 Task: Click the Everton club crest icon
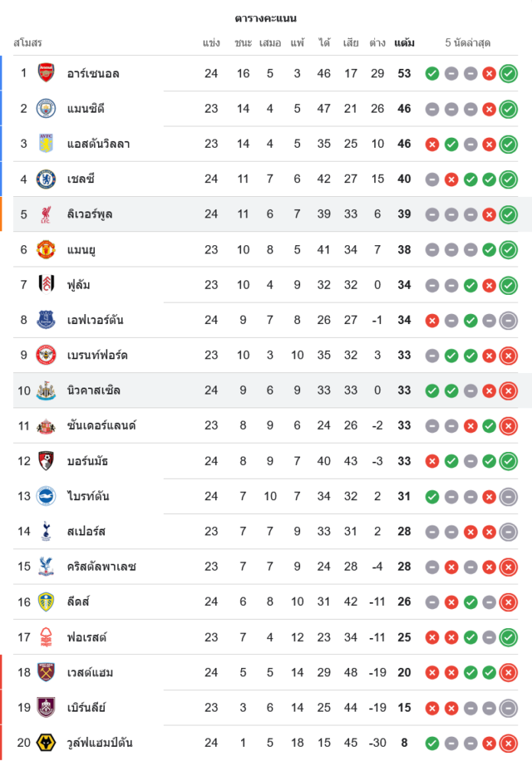[x=46, y=320]
